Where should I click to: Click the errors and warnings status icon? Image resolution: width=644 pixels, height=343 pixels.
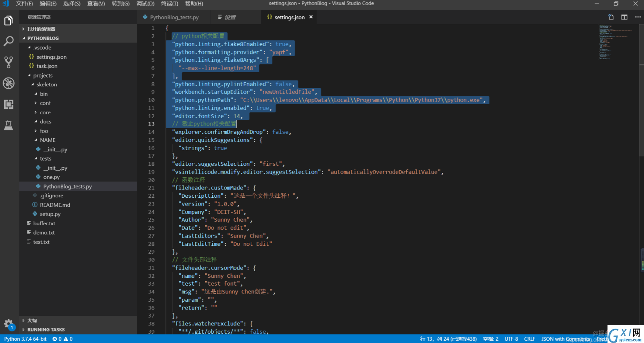click(x=63, y=339)
